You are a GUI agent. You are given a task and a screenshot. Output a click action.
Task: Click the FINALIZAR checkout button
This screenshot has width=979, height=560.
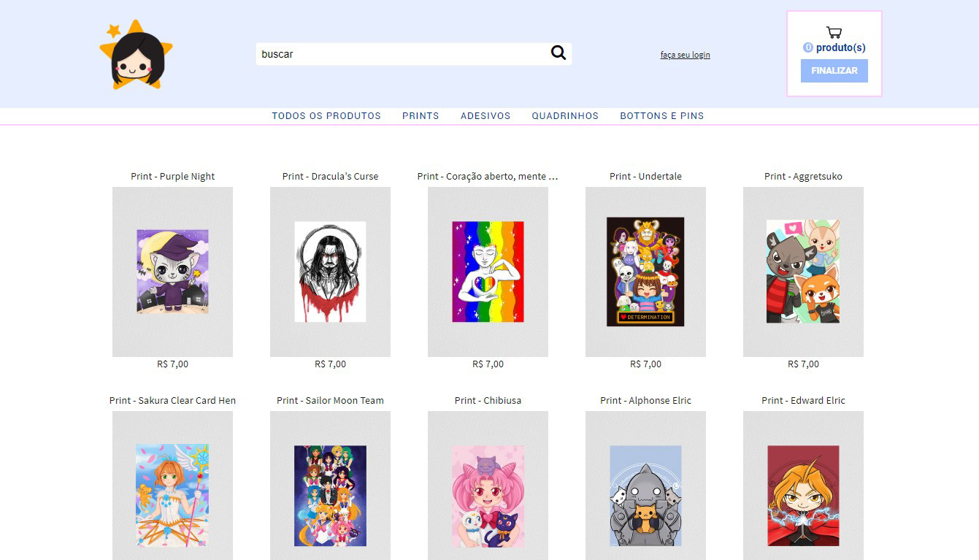(834, 71)
